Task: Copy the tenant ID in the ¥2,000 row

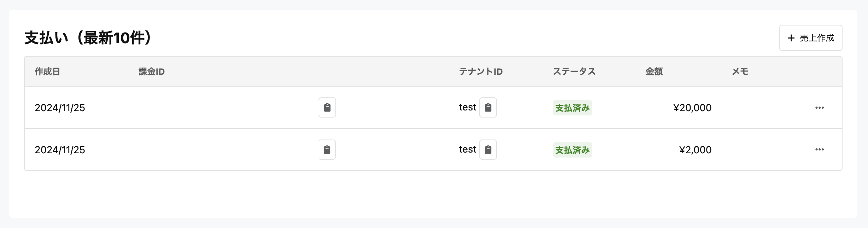Action: [x=488, y=150]
